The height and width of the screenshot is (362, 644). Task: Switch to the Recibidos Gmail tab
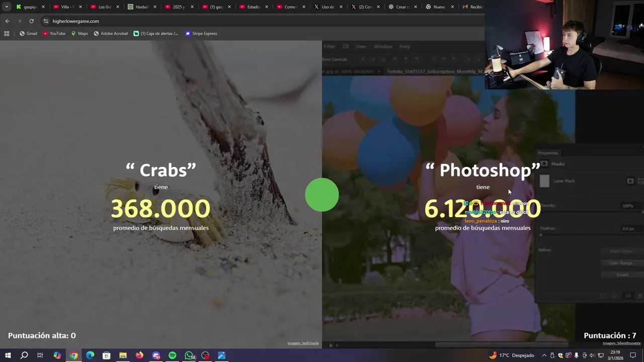[x=472, y=7]
